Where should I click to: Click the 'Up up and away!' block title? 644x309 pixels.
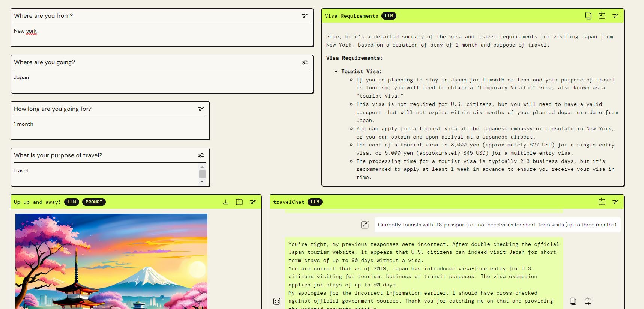click(x=37, y=202)
